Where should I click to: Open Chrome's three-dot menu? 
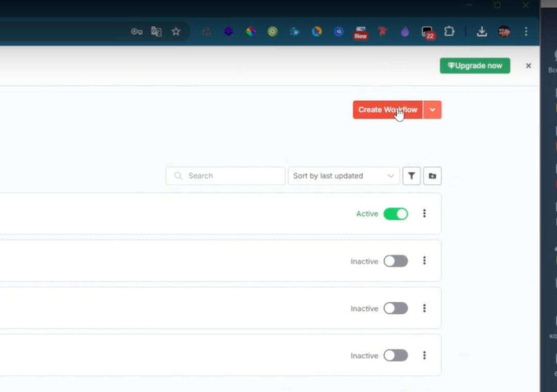coord(526,31)
